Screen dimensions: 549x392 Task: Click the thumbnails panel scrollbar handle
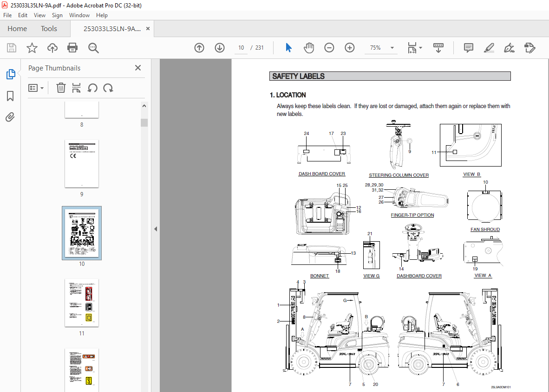coord(144,122)
